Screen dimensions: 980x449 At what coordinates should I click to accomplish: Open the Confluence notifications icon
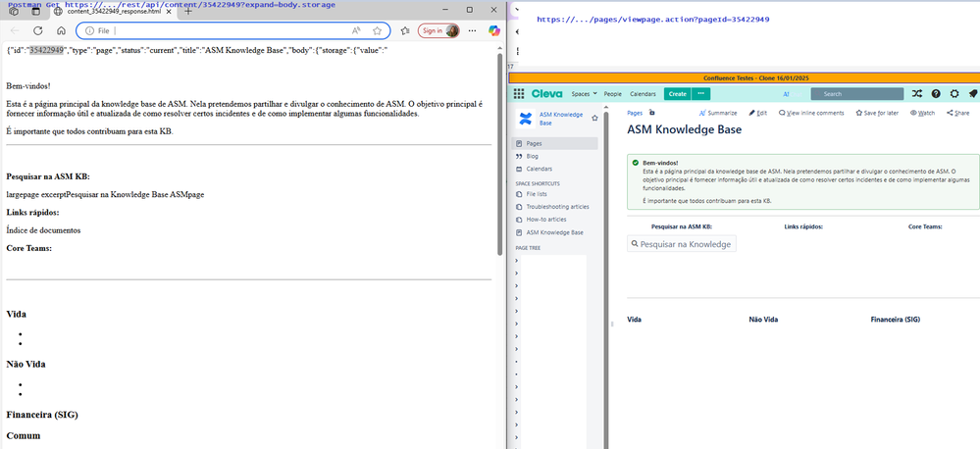point(972,94)
